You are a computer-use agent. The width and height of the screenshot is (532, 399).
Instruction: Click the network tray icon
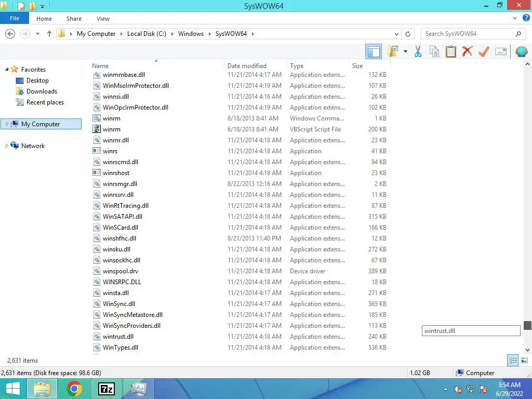coord(471,389)
